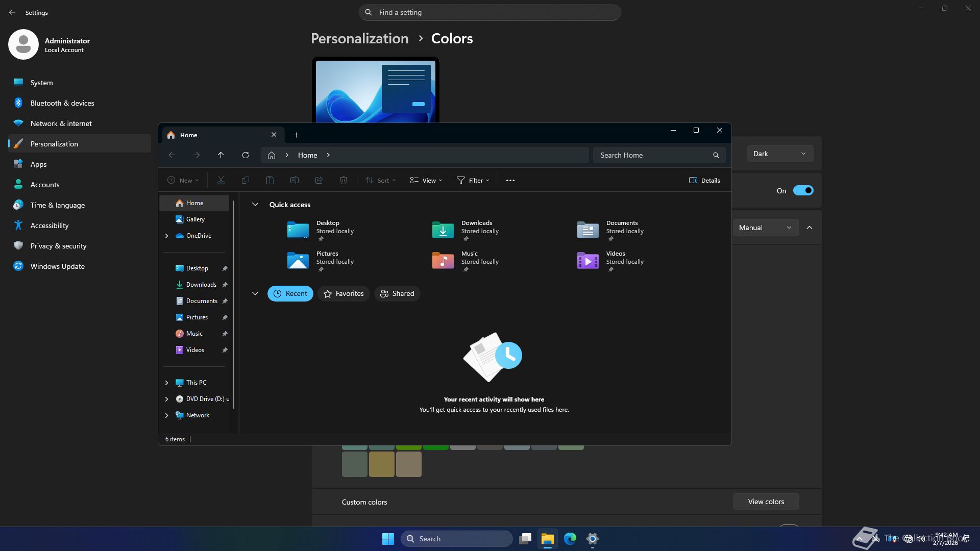Click the Cut scissors icon in toolbar

[220, 180]
